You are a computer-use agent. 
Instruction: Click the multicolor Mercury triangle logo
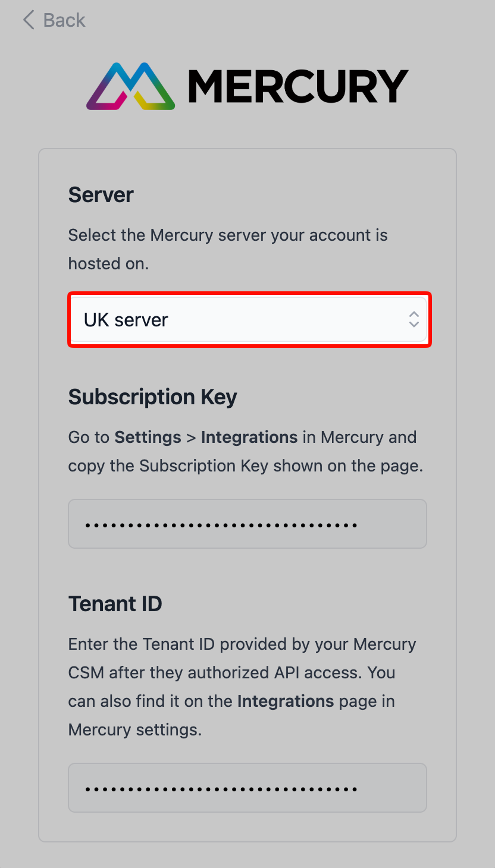tap(131, 86)
